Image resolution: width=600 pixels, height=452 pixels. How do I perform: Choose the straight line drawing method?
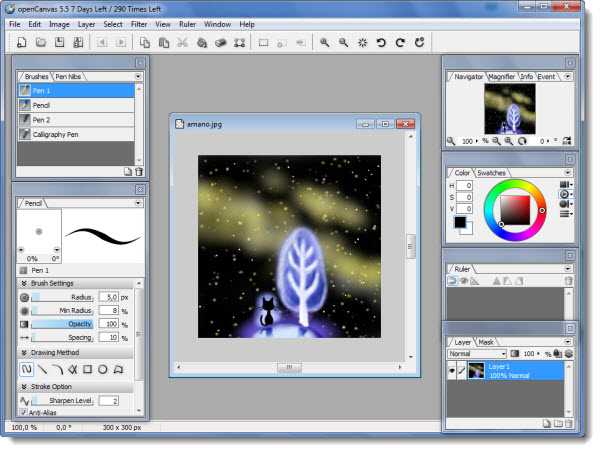(41, 369)
